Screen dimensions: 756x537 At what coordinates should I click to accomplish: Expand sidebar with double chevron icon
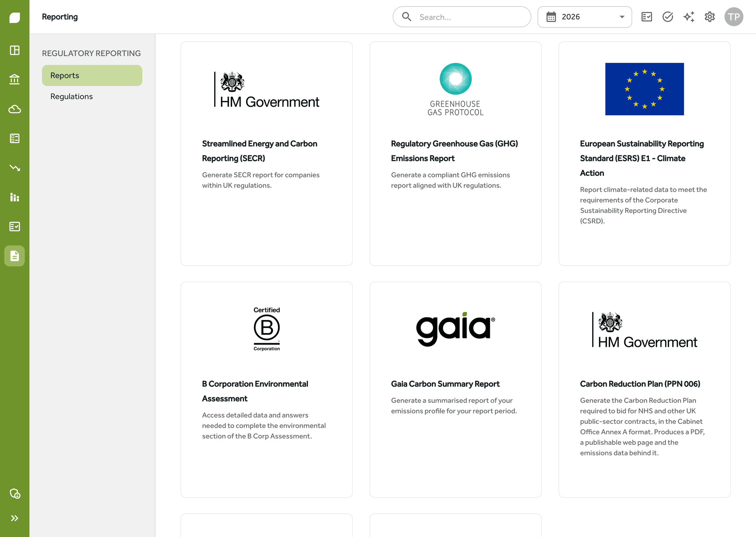15,518
